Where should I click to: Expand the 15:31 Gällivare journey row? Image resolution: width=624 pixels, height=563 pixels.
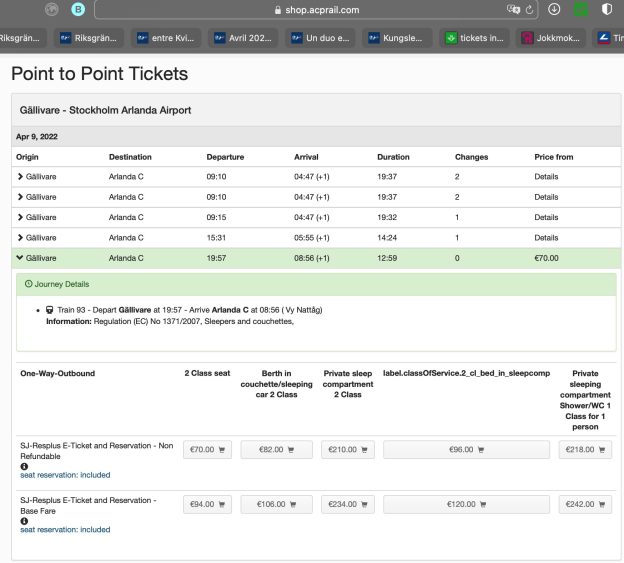(20, 238)
